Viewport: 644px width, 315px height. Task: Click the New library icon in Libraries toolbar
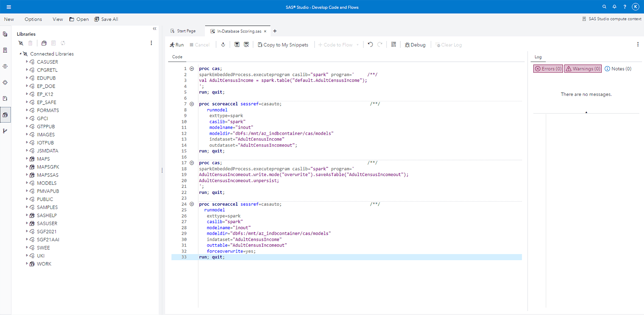[x=44, y=43]
